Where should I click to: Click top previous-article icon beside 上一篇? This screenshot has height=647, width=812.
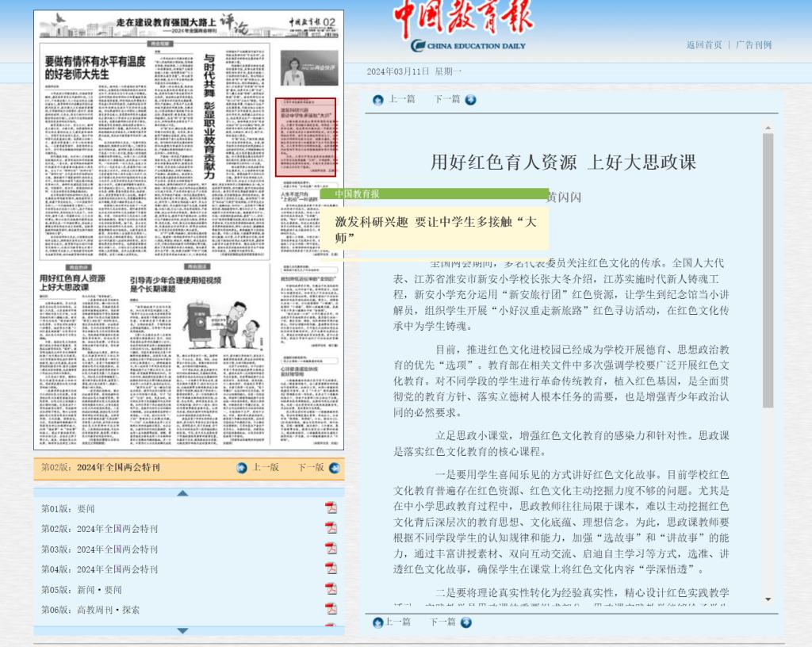[377, 100]
